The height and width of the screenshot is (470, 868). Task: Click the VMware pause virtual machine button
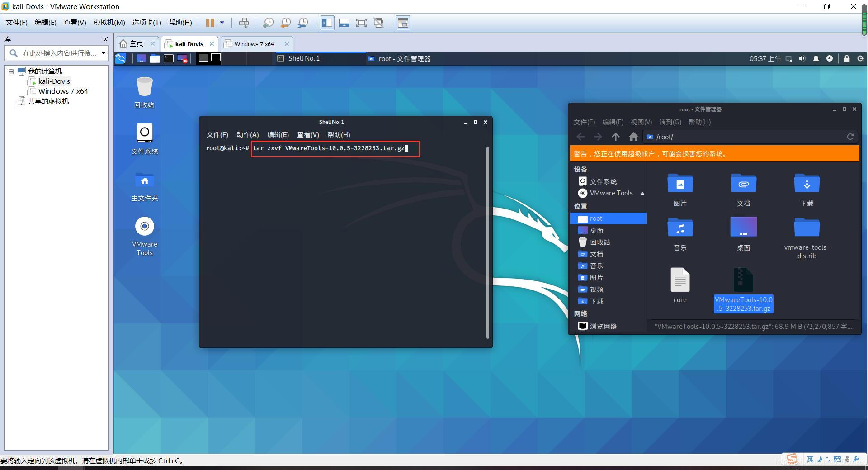210,23
